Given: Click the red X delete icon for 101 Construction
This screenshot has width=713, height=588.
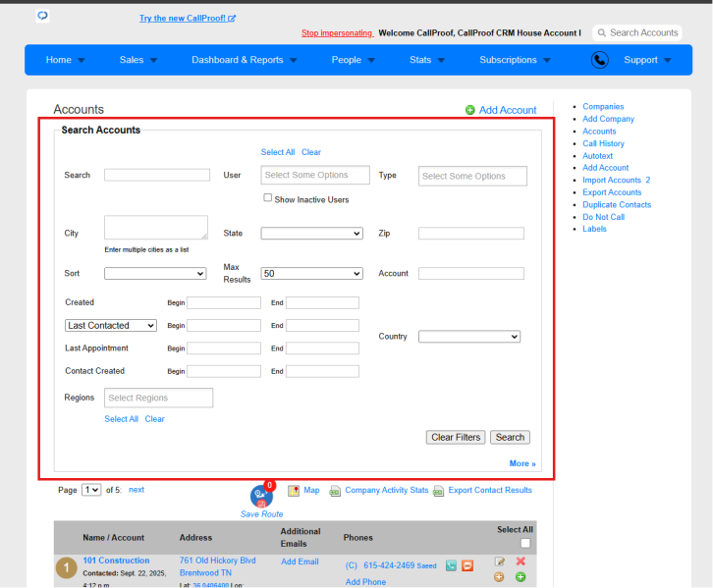Looking at the screenshot, I should [x=521, y=561].
